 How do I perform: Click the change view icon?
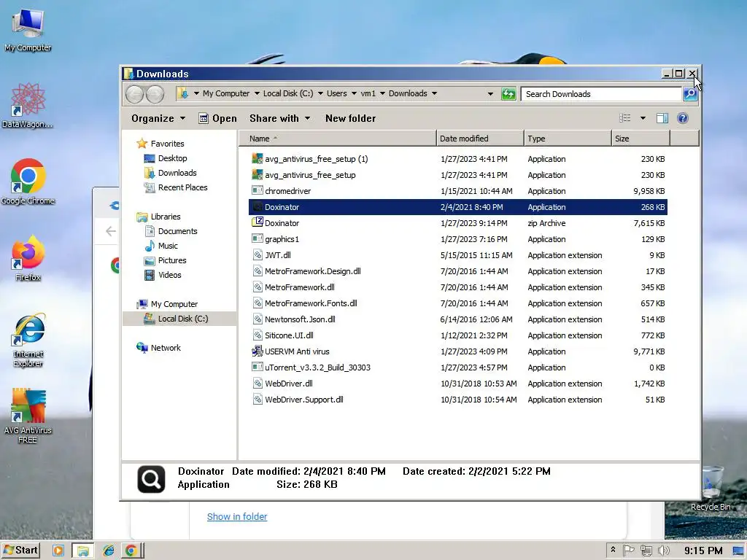[625, 118]
